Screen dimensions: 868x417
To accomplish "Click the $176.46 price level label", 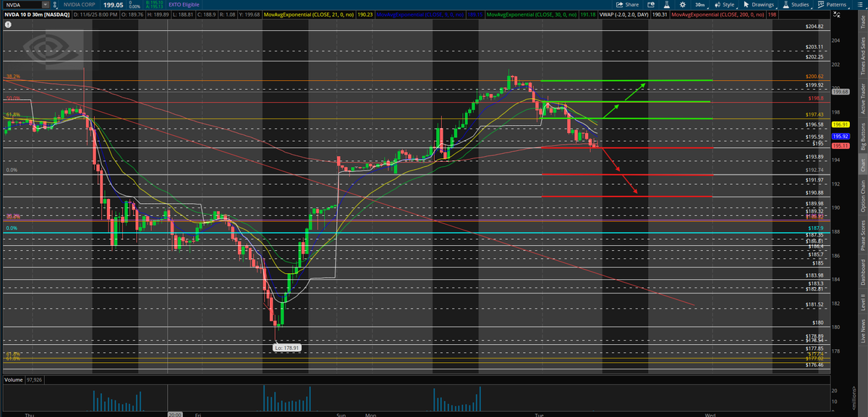I will 815,365.
